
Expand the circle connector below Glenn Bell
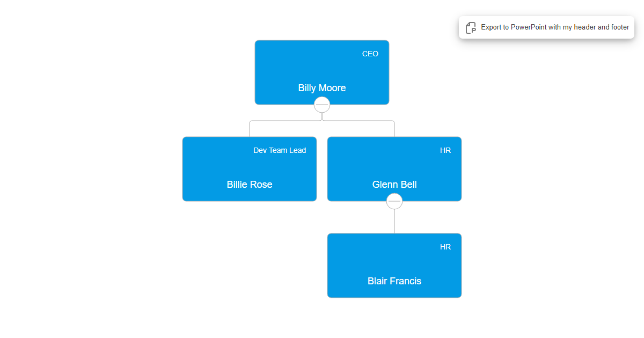(394, 201)
